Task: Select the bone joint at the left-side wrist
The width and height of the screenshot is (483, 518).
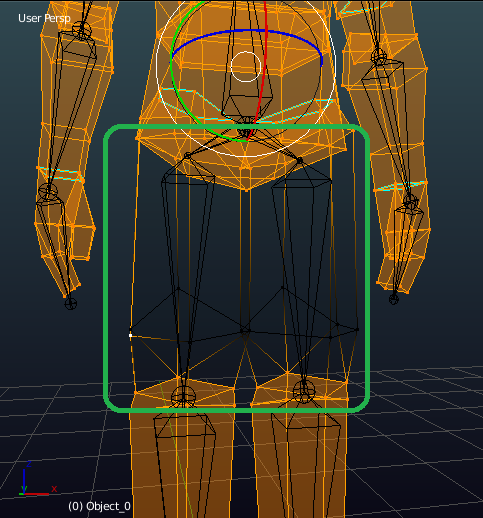Action: (x=48, y=191)
